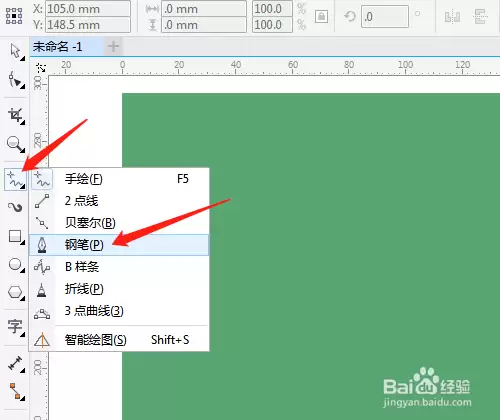Select the Ellipse tool
The height and width of the screenshot is (420, 500).
click(15, 265)
